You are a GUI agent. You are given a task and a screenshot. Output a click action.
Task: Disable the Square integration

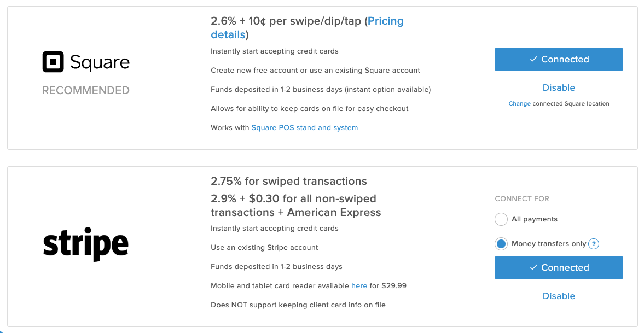point(559,88)
